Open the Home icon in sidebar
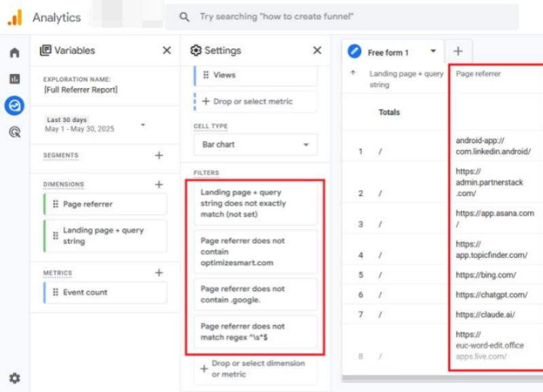The height and width of the screenshot is (392, 543). [14, 53]
